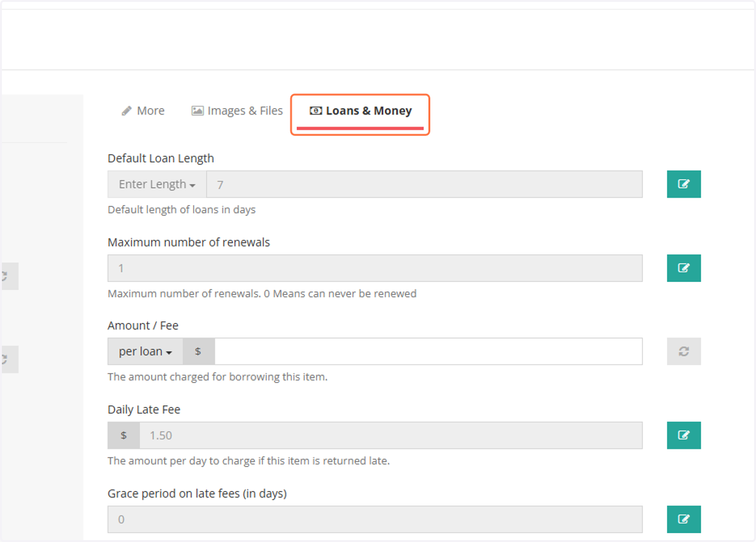756x542 pixels.
Task: Click the Grace period on late fees field
Action: (x=375, y=519)
